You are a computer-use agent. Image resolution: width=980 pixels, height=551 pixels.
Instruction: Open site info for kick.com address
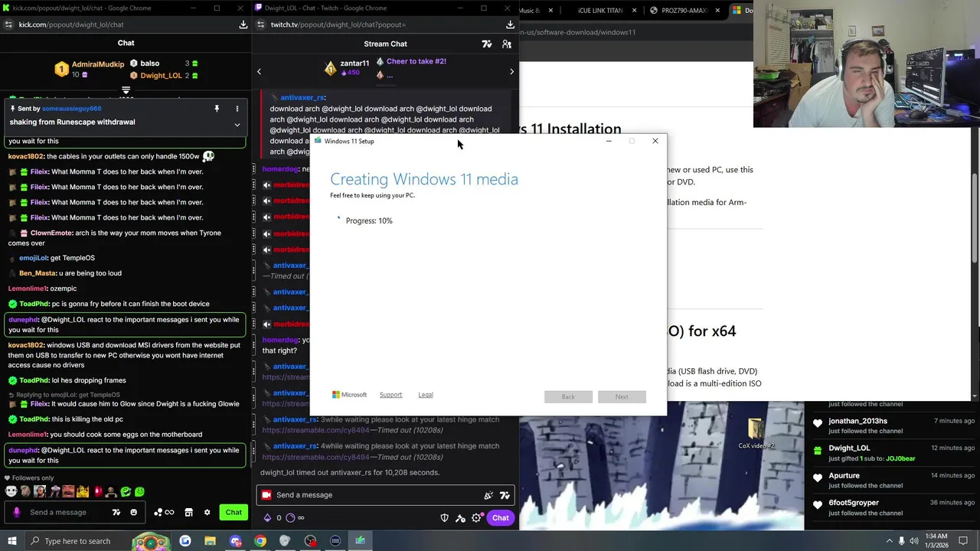click(x=8, y=24)
